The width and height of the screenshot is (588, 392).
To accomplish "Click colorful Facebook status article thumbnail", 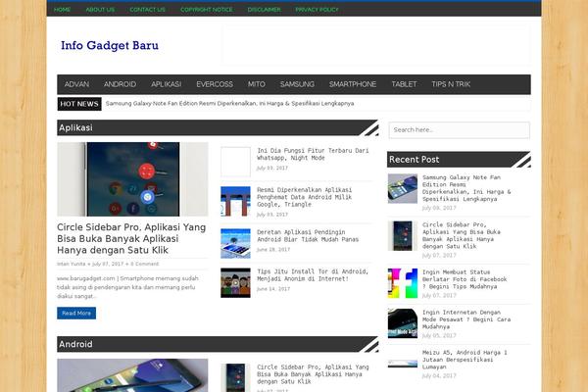I will tap(403, 283).
